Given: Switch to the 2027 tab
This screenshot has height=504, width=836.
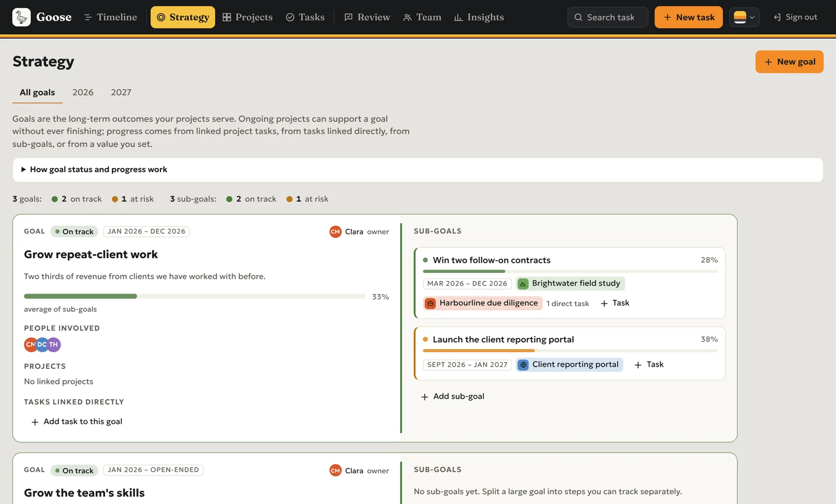Looking at the screenshot, I should [x=121, y=92].
